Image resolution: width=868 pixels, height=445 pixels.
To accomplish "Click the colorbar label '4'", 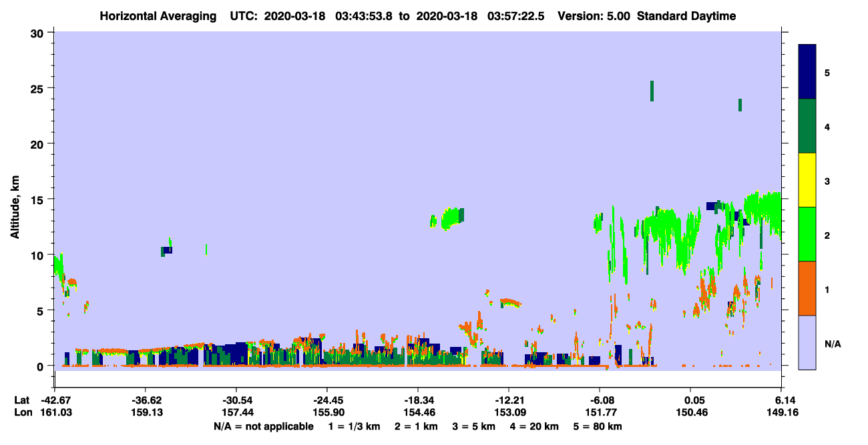I will pos(827,126).
